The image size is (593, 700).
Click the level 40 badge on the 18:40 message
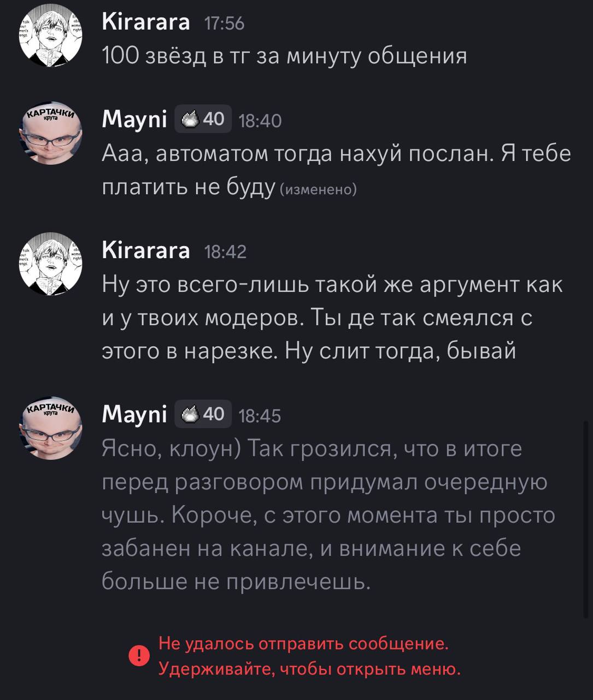[203, 119]
